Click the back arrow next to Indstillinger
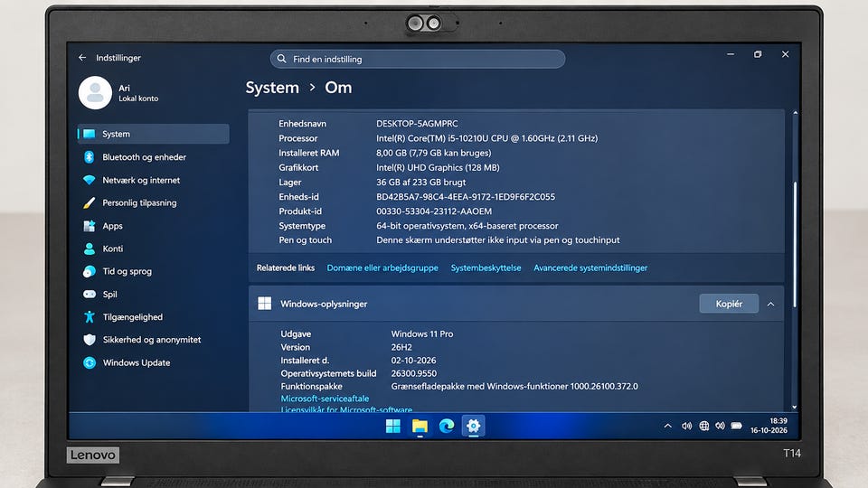 (x=82, y=58)
